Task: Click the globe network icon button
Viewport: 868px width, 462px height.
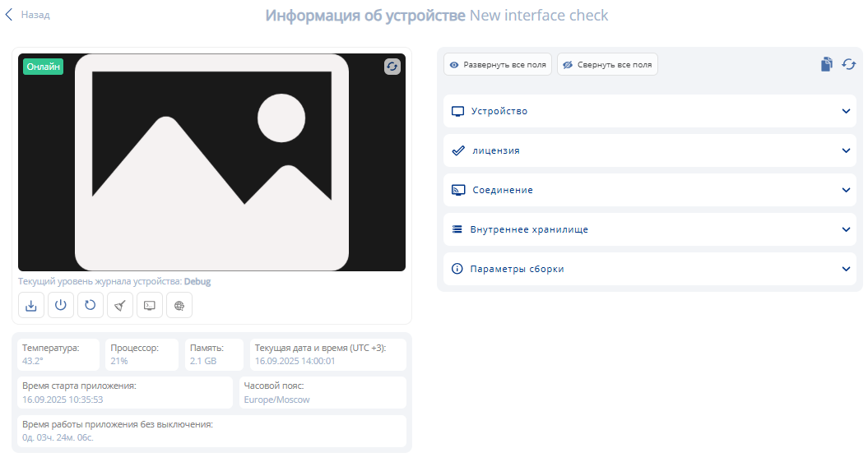Action: (x=179, y=305)
